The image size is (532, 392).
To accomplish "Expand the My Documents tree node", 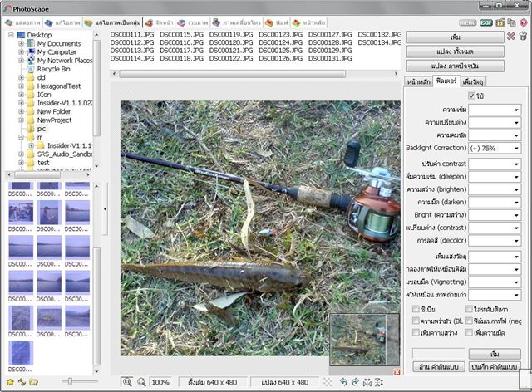I will (x=21, y=43).
